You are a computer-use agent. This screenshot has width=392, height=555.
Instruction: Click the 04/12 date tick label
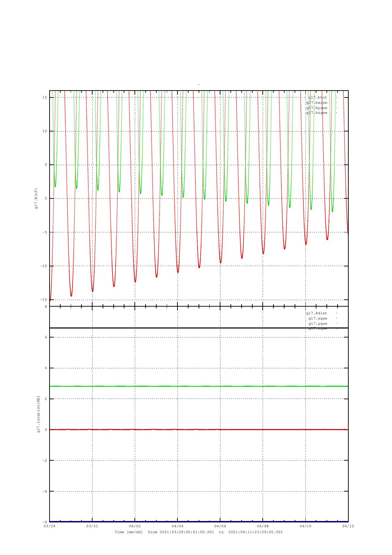tap(348, 526)
